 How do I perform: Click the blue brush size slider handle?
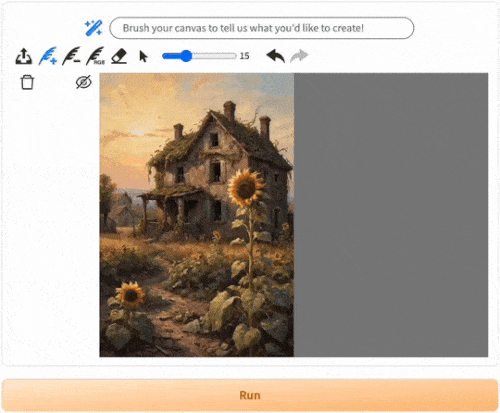coord(186,56)
